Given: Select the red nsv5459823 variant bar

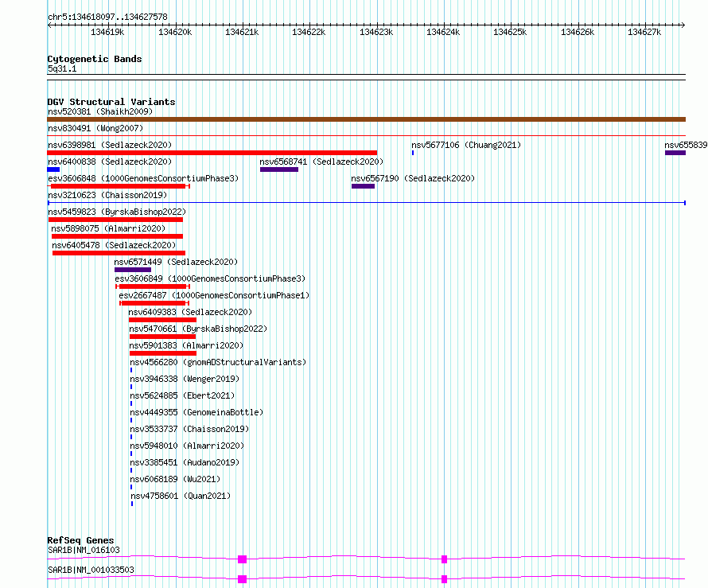Looking at the screenshot, I should point(115,220).
